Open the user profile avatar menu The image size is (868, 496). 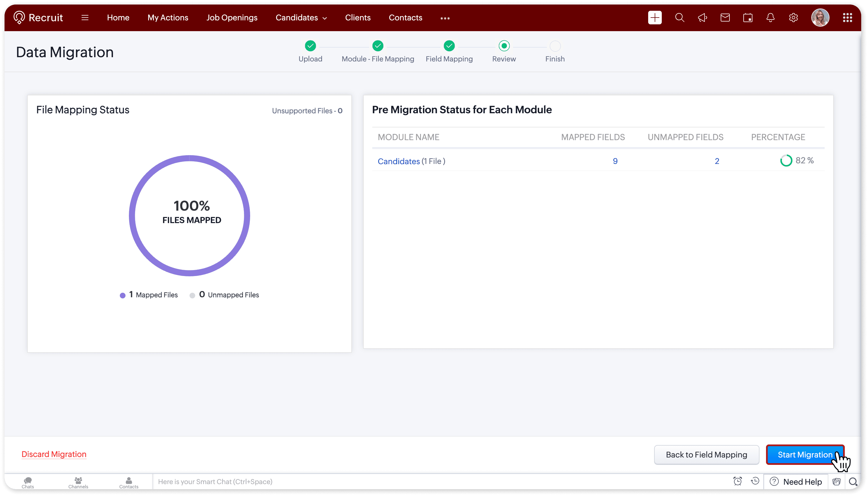tap(820, 18)
